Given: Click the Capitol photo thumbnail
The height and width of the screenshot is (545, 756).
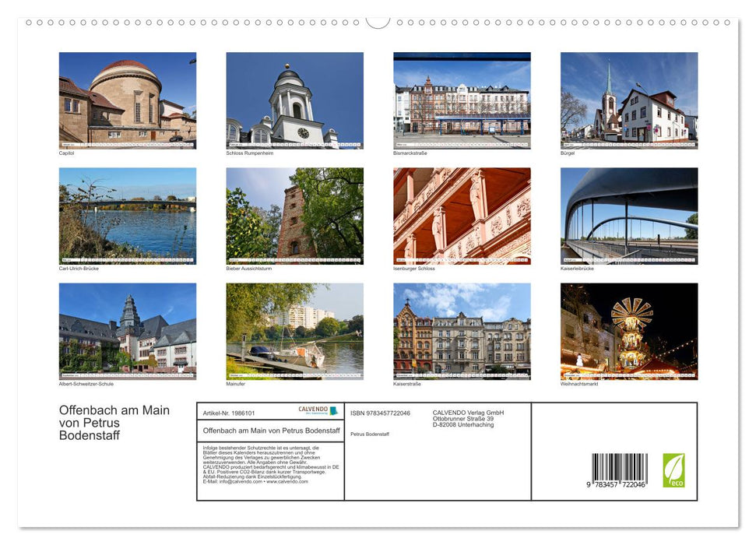Looking at the screenshot, I should click(127, 100).
